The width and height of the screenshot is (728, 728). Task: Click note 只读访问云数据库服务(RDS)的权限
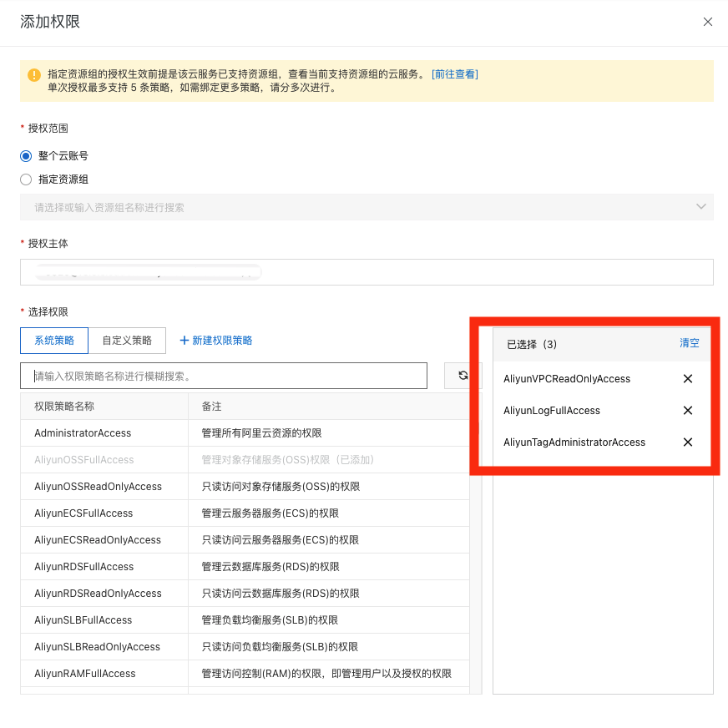(281, 594)
